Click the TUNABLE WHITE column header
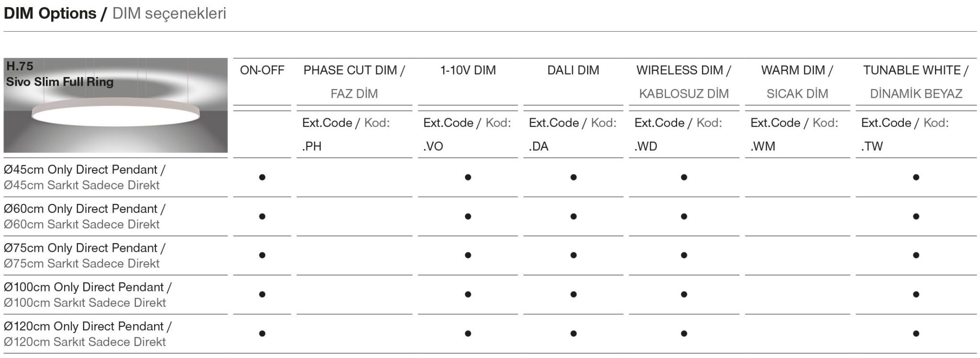This screenshot has height=358, width=980. pyautogui.click(x=915, y=70)
